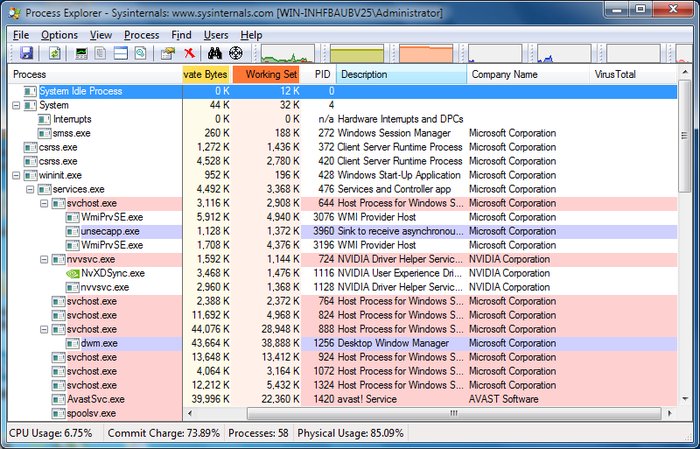This screenshot has height=449, width=700.
Task: Click the horizontal scrollbar right arrow
Action: point(669,413)
